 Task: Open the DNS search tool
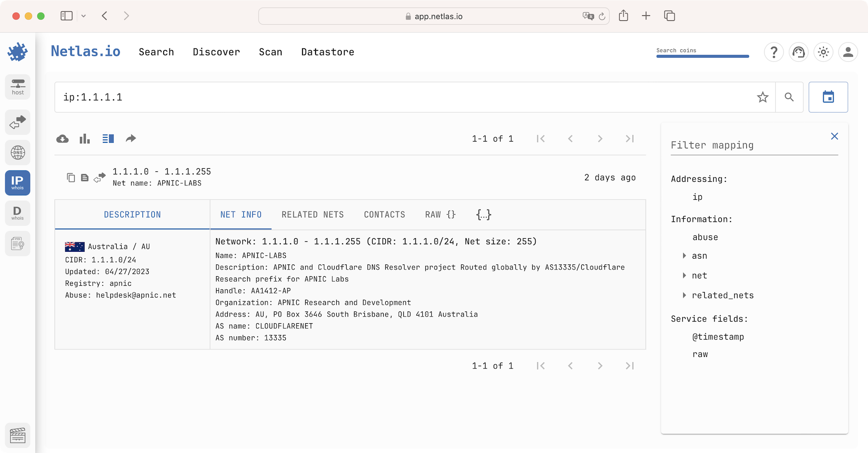point(17,152)
